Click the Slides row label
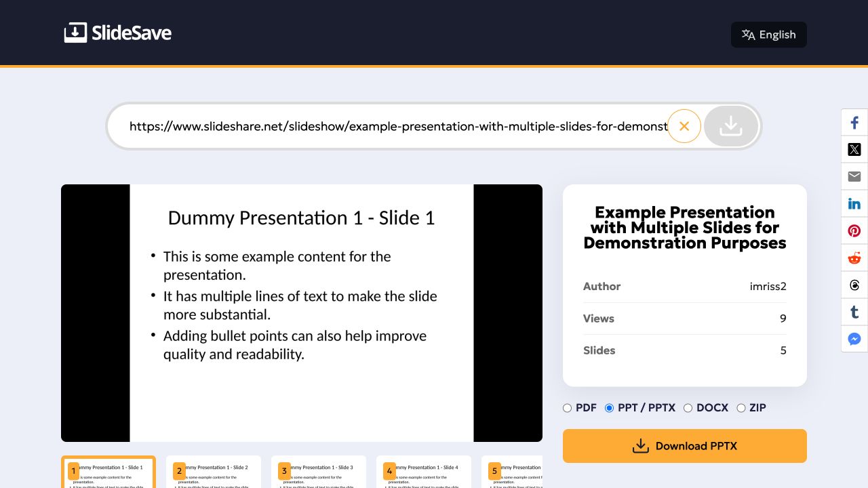Image resolution: width=868 pixels, height=488 pixels. [x=599, y=350]
